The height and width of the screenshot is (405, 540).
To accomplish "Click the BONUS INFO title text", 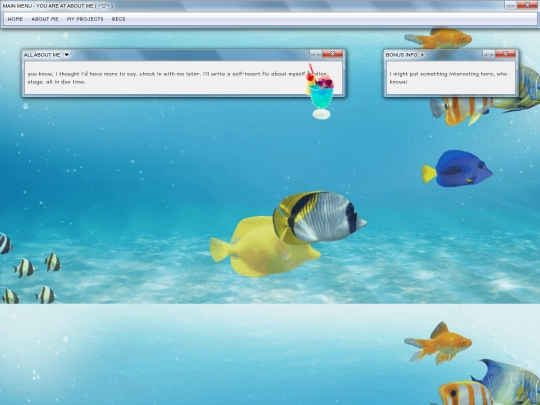I will pyautogui.click(x=402, y=55).
